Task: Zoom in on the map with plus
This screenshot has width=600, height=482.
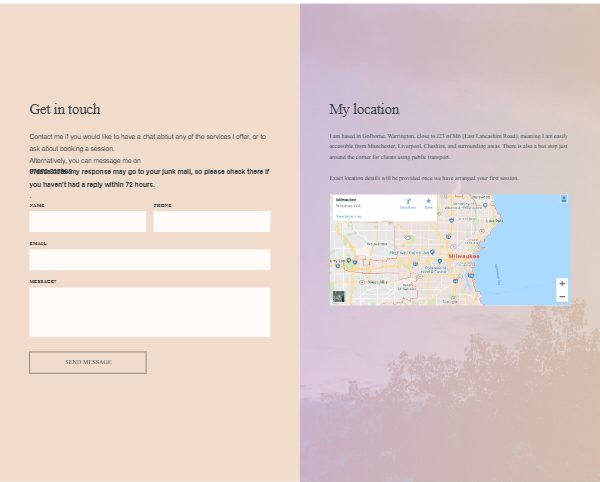Action: 562,284
